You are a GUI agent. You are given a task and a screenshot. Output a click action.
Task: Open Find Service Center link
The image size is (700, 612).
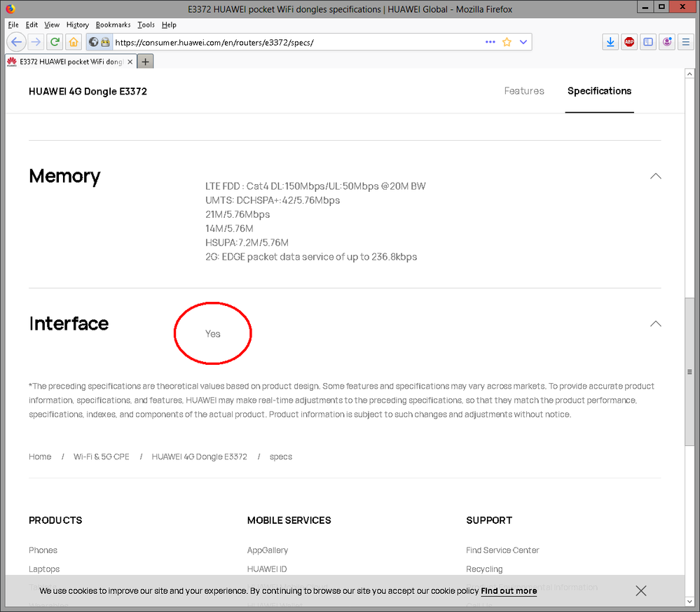click(502, 550)
